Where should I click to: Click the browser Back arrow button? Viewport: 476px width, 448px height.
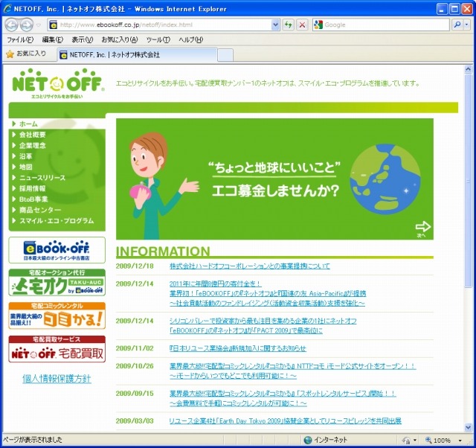tap(12, 25)
